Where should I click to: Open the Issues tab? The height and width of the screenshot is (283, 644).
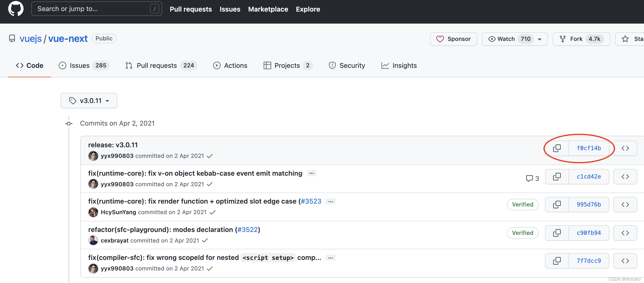click(x=84, y=65)
